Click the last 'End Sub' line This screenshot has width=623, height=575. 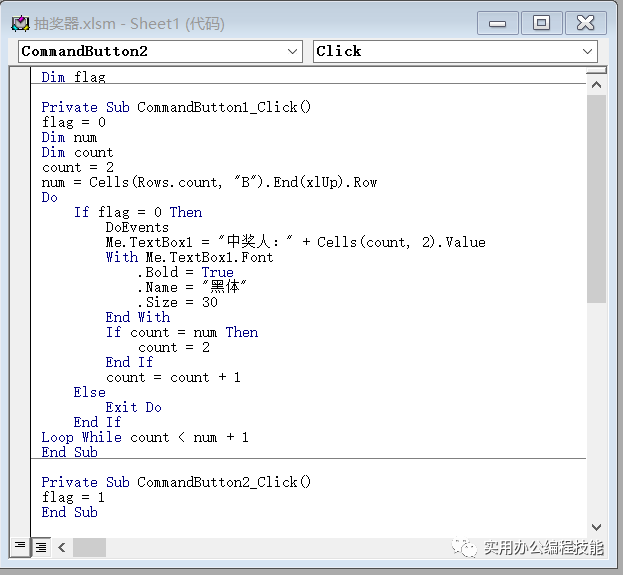(70, 512)
